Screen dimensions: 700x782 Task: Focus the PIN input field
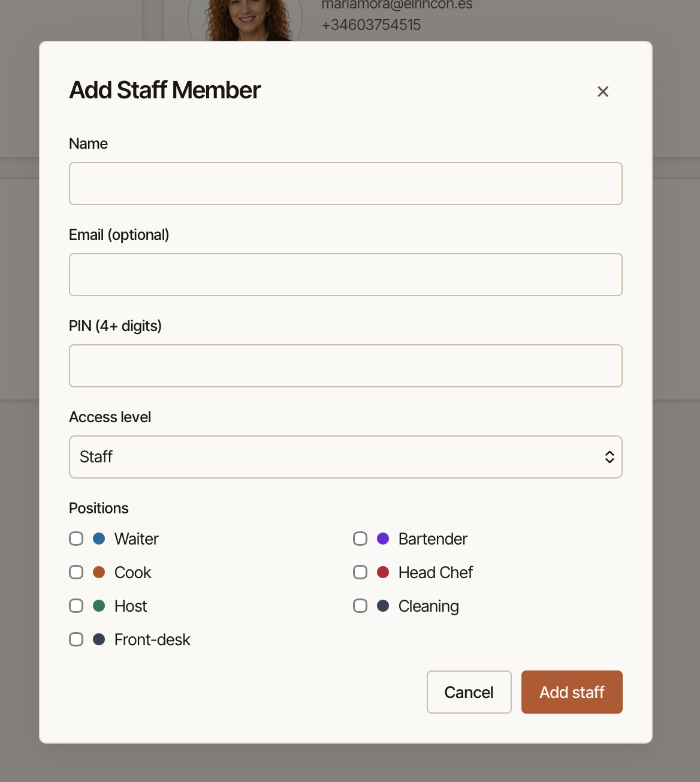click(x=346, y=366)
